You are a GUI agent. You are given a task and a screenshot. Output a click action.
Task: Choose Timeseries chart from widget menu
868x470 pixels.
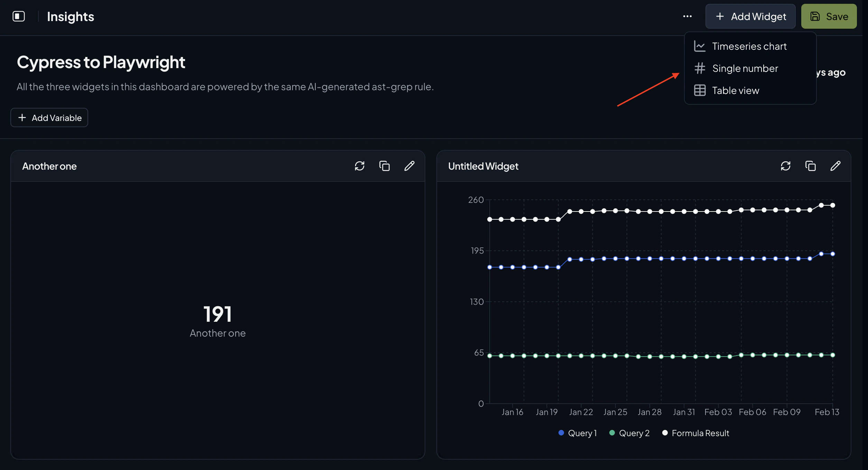[x=749, y=46]
